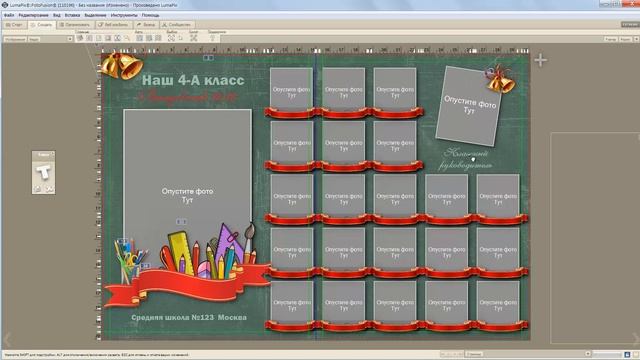Image resolution: width=640 pixels, height=360 pixels.
Task: Select the T text tool in floating palette
Action: tap(43, 172)
